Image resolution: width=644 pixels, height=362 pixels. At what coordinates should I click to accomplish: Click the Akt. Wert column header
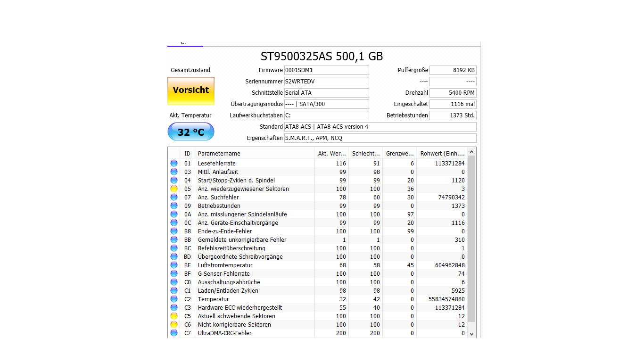332,154
